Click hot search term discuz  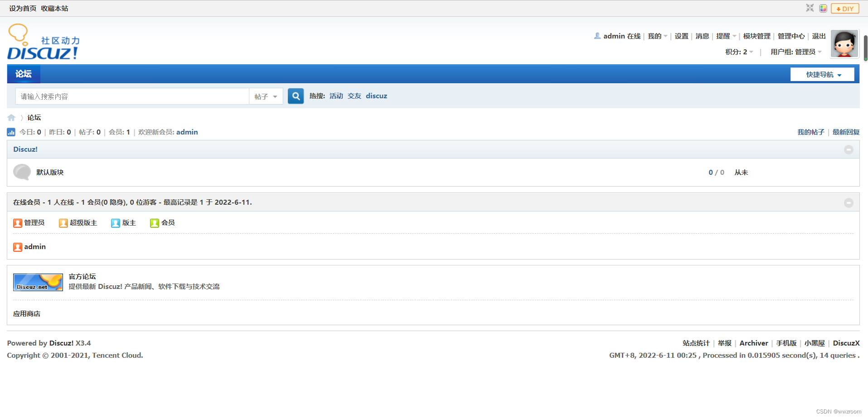(376, 96)
